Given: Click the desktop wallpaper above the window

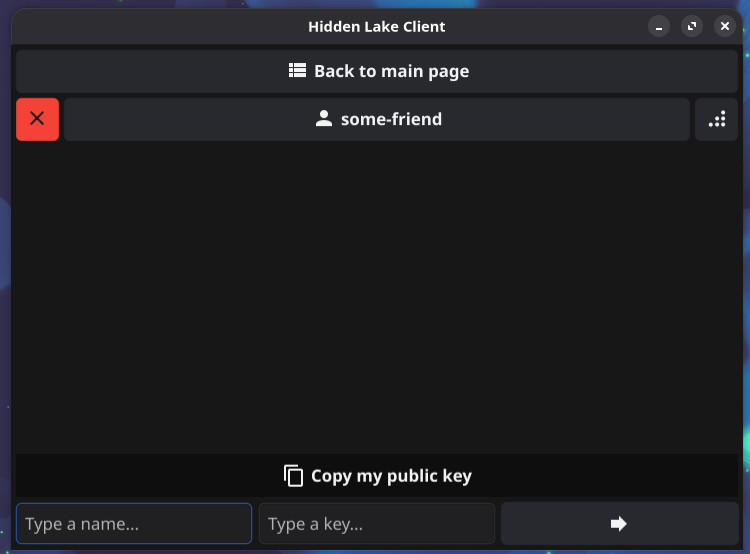Looking at the screenshot, I should pyautogui.click(x=376, y=4).
